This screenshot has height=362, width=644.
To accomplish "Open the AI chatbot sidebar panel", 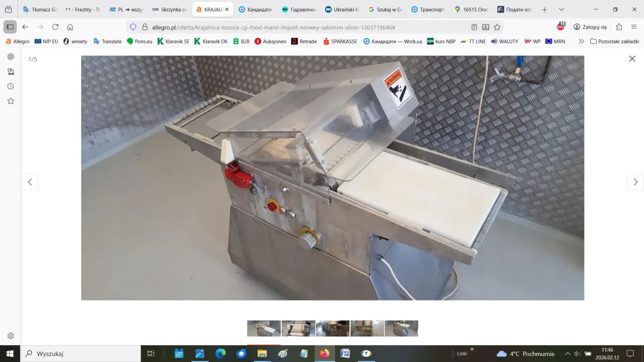I will (x=10, y=57).
